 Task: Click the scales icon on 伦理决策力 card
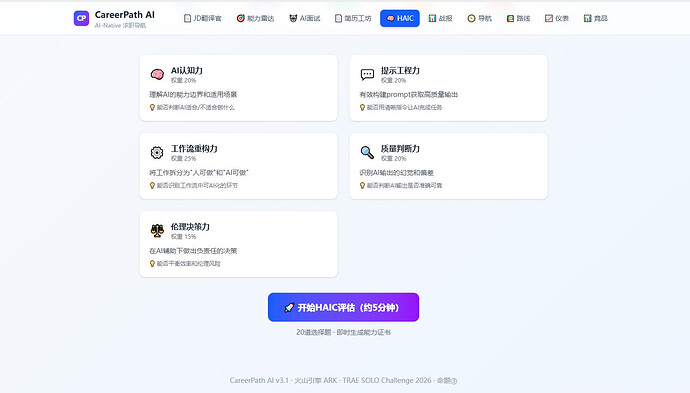tap(157, 230)
